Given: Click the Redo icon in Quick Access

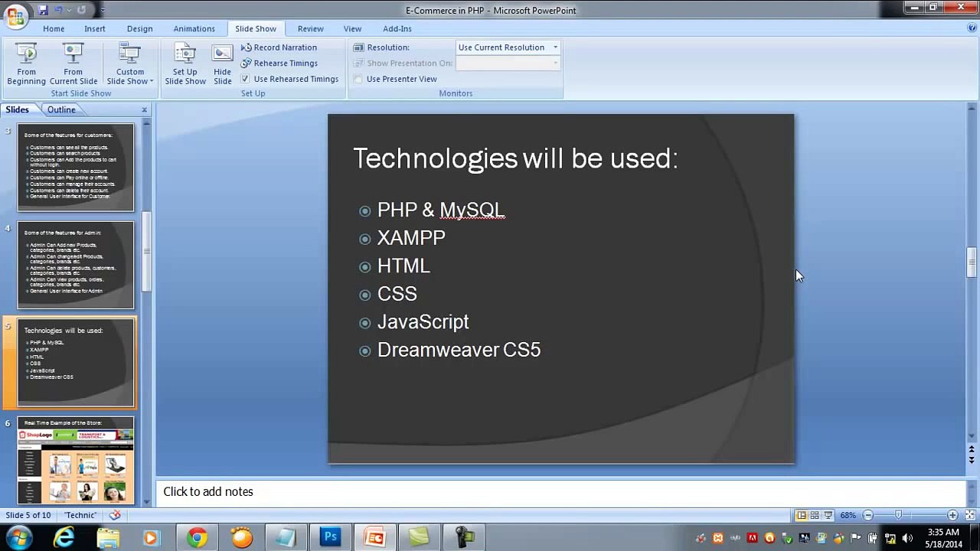Looking at the screenshot, I should (81, 10).
